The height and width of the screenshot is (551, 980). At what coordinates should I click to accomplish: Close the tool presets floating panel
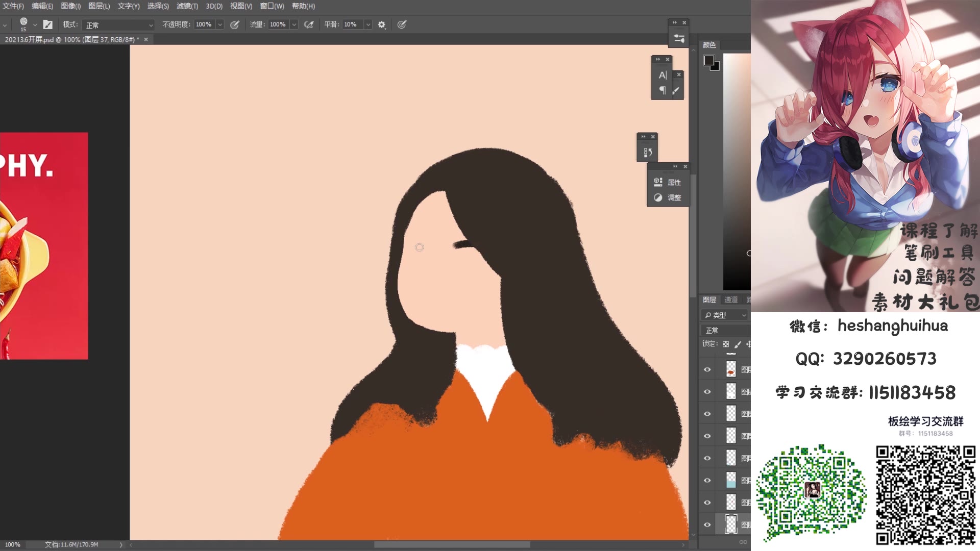pyautogui.click(x=684, y=22)
